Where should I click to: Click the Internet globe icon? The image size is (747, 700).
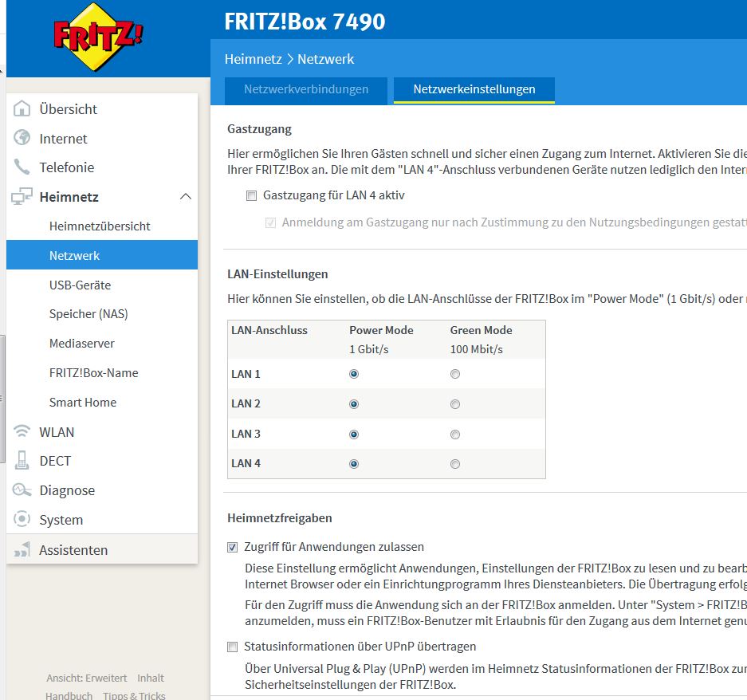(x=22, y=138)
